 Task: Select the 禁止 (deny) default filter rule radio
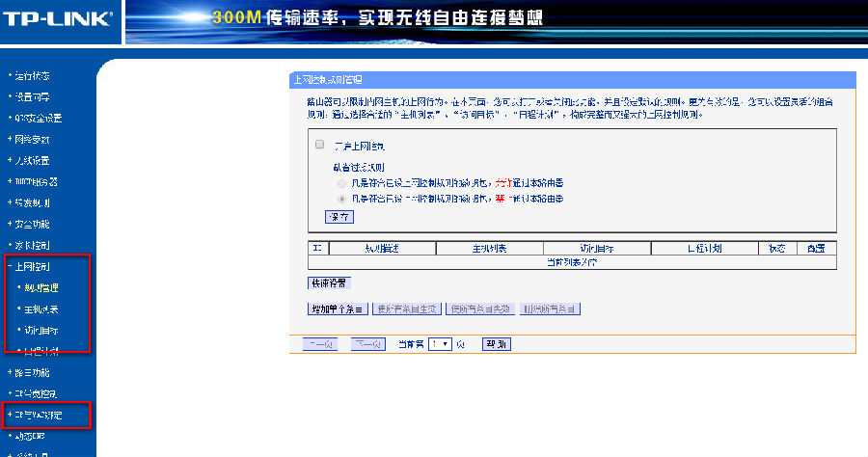point(341,198)
